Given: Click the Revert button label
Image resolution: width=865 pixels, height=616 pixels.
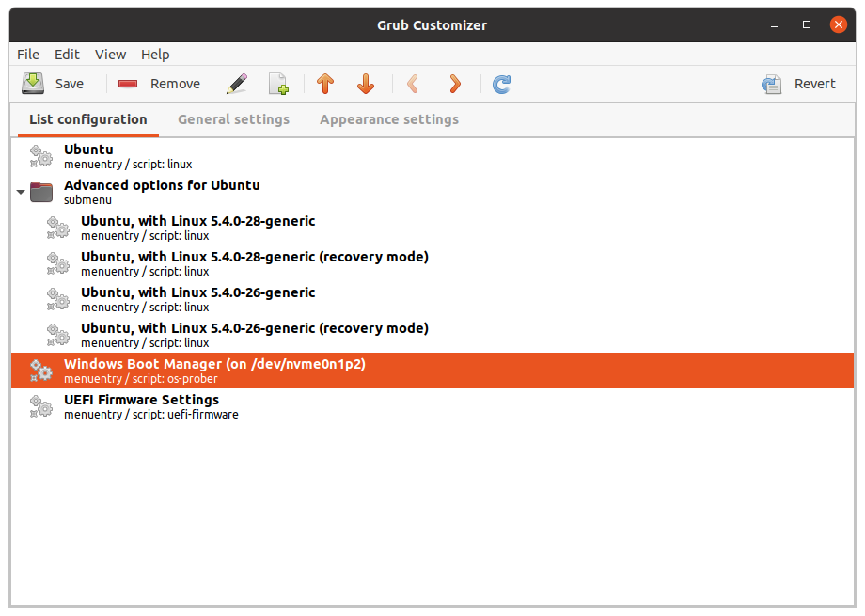Looking at the screenshot, I should point(815,84).
